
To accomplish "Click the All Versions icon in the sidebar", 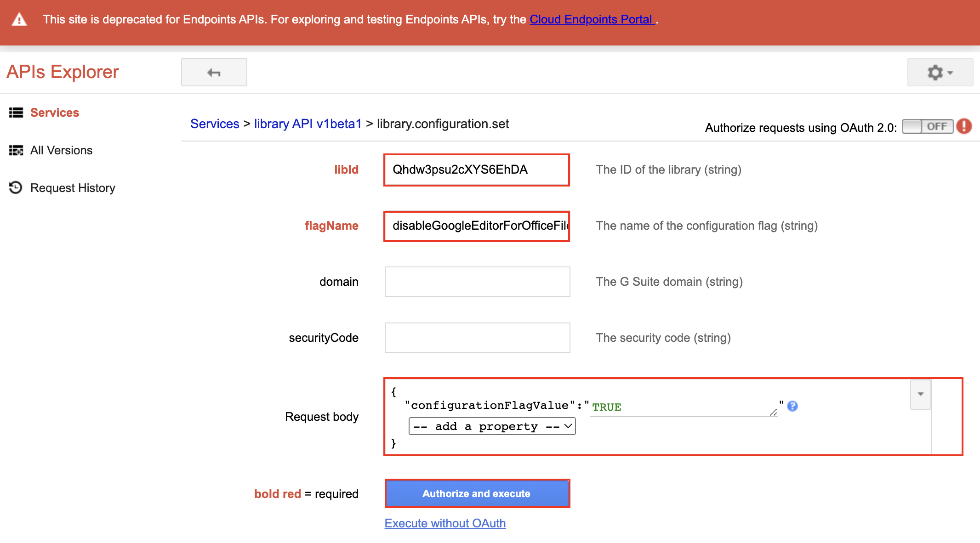I will pyautogui.click(x=15, y=150).
